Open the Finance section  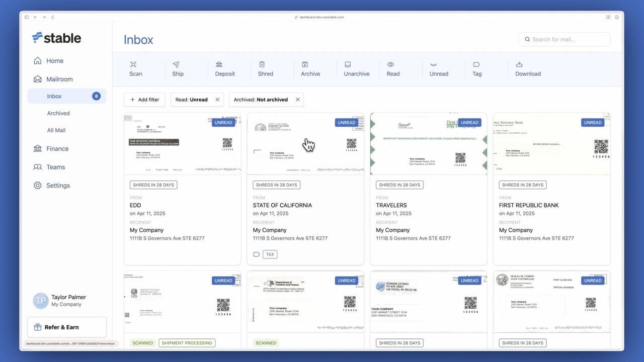pyautogui.click(x=57, y=148)
